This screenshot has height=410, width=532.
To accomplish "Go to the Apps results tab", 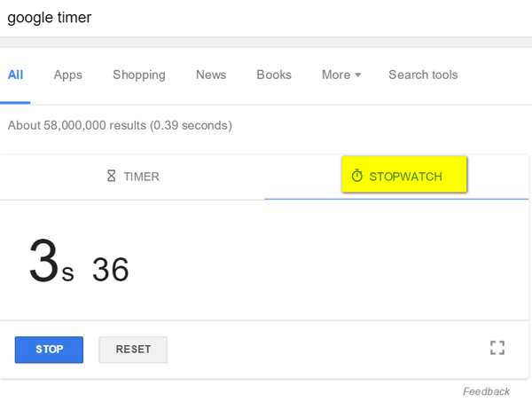I will (x=68, y=75).
